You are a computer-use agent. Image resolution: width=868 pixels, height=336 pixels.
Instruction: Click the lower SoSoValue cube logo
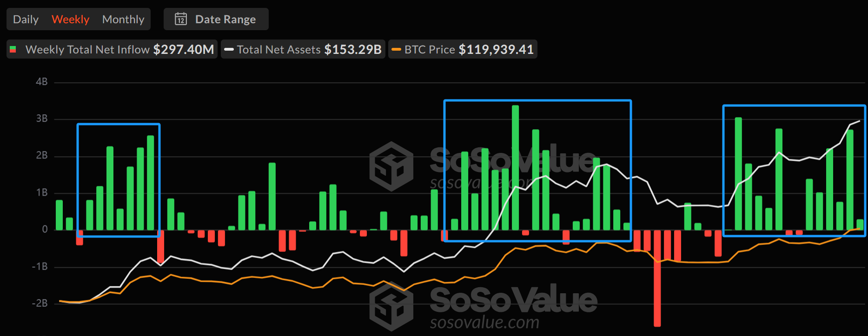(391, 306)
